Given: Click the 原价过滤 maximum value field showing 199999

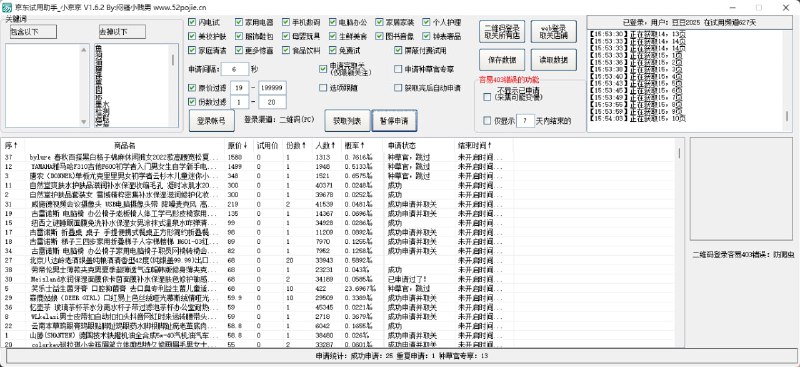Looking at the screenshot, I should point(272,88).
